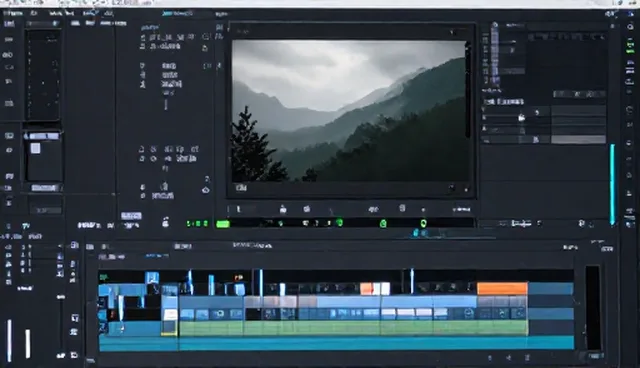Click the pale square thumbnail in the left bin

[x=36, y=148]
